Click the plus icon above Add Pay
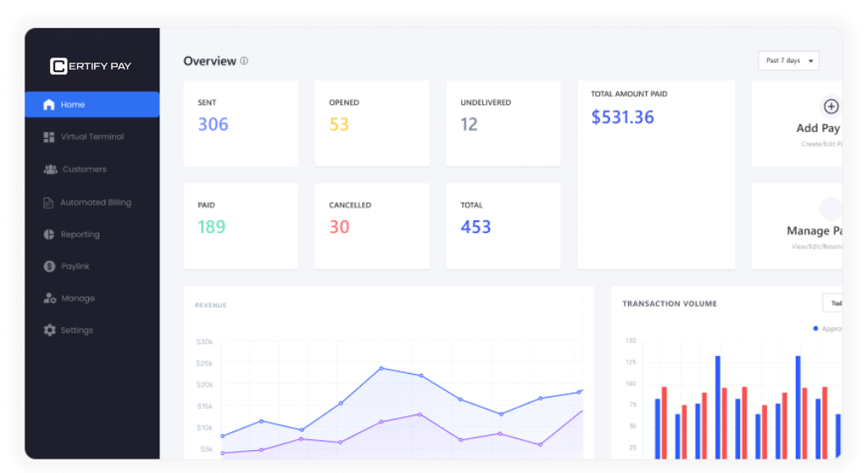The width and height of the screenshot is (868, 473). coord(831,107)
